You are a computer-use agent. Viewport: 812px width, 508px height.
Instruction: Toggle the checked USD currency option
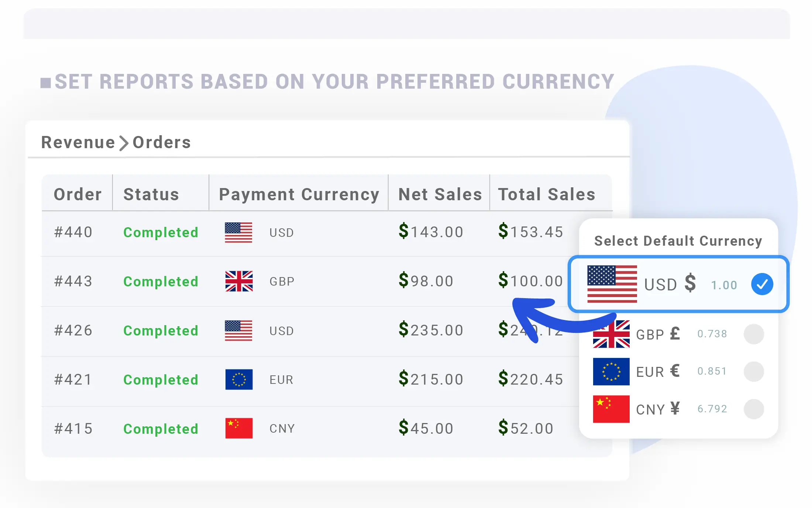(x=762, y=284)
